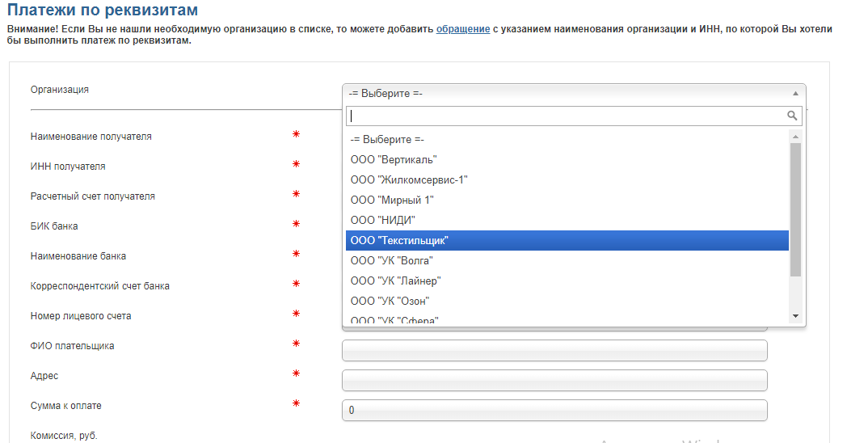Screen dimensions: 868x443
Task: Click the Сумма к оплате input field
Action: coord(554,410)
